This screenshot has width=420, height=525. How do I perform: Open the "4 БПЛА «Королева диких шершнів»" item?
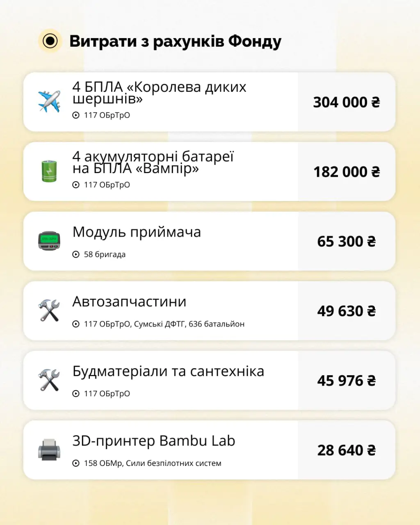(x=159, y=93)
